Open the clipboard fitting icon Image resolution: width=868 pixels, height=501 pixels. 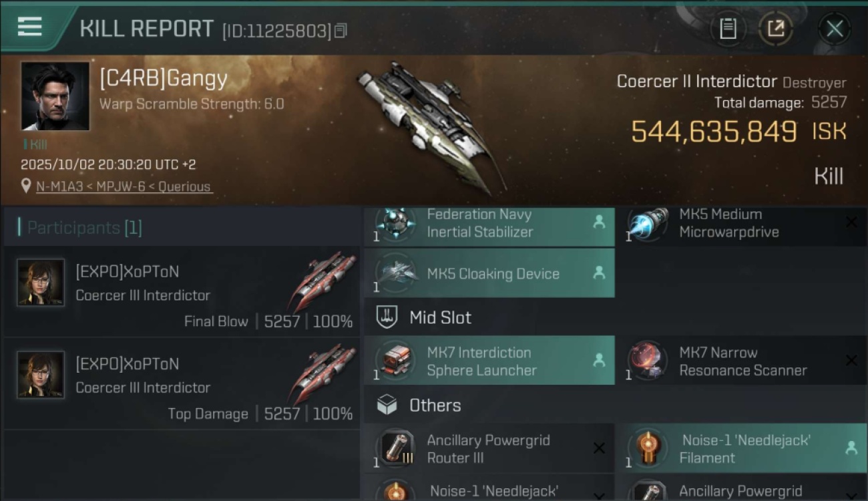[728, 29]
